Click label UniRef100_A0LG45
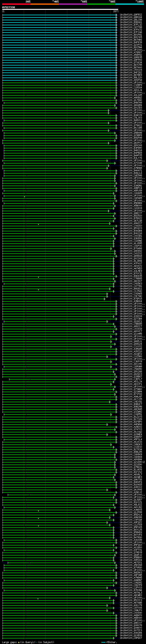This screenshot has height=644, width=146. pos(131,95)
